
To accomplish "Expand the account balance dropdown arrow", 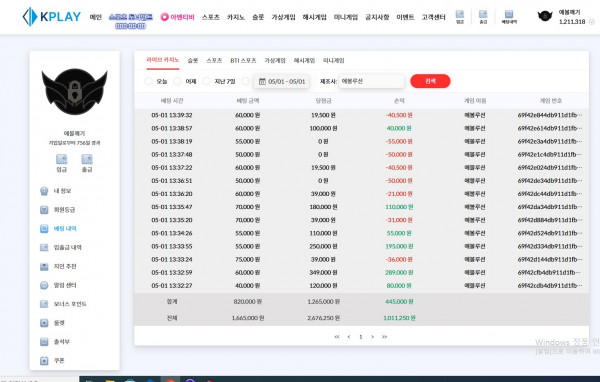I will click(x=592, y=22).
